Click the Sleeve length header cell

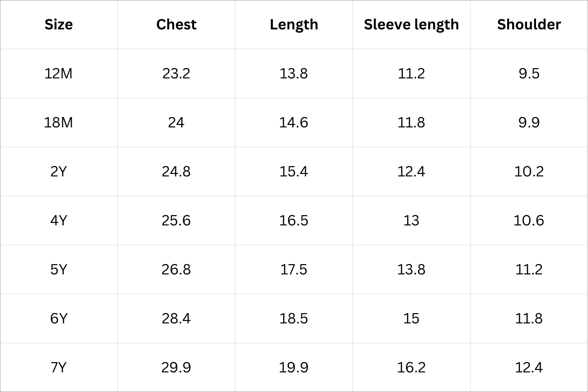pyautogui.click(x=412, y=24)
